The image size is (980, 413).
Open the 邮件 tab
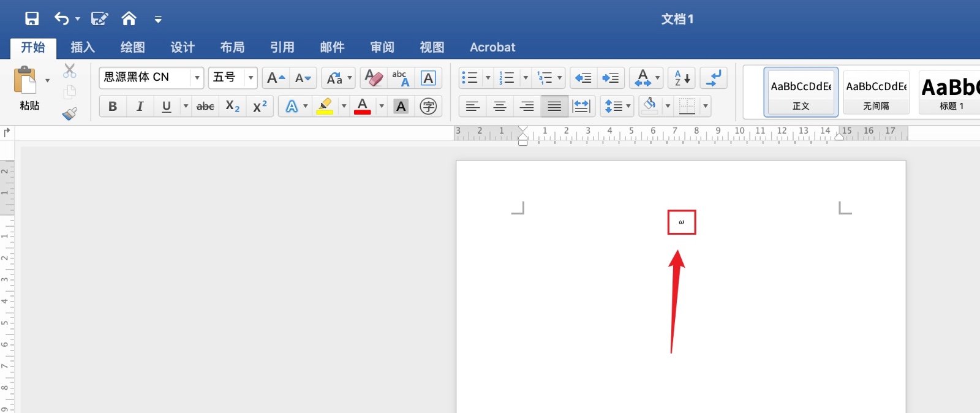click(x=332, y=47)
